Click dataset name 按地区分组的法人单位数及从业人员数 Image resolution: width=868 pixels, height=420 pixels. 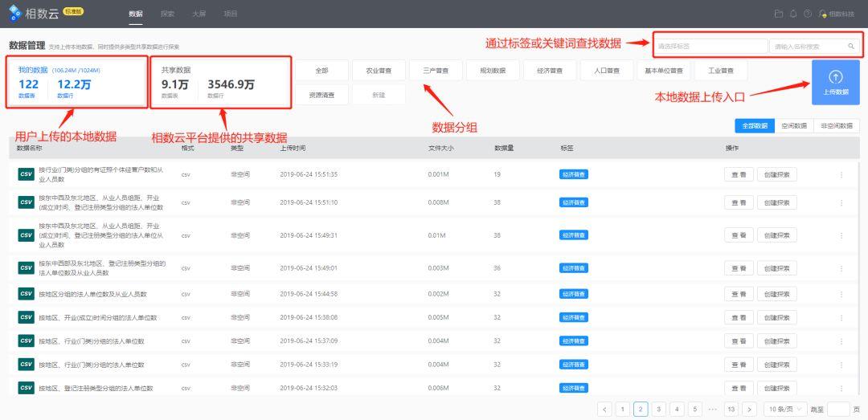(93, 294)
